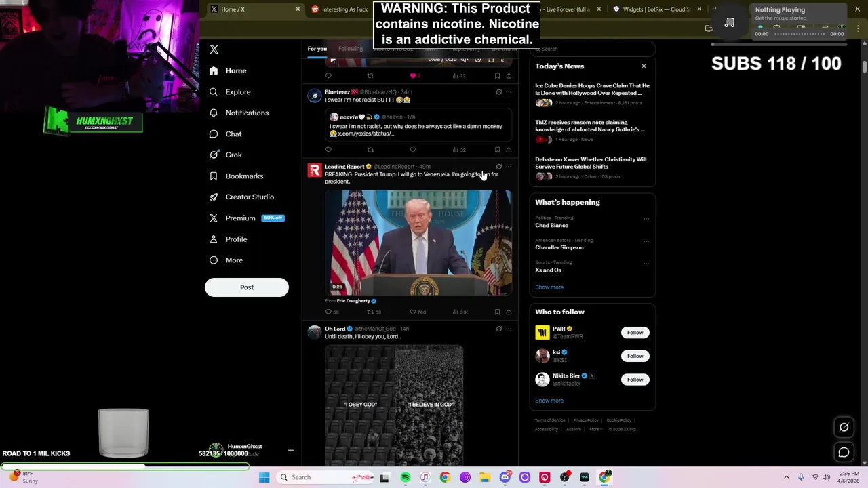
Task: Follow the PWR account
Action: 635,333
